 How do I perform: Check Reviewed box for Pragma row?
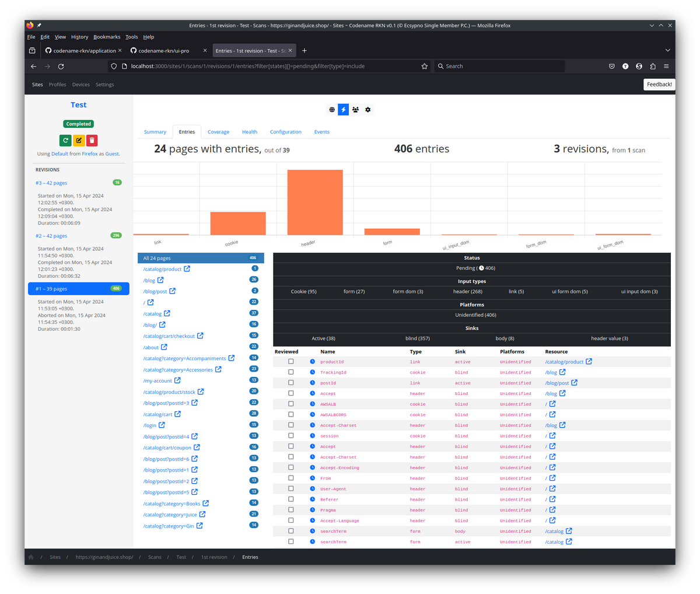(291, 510)
